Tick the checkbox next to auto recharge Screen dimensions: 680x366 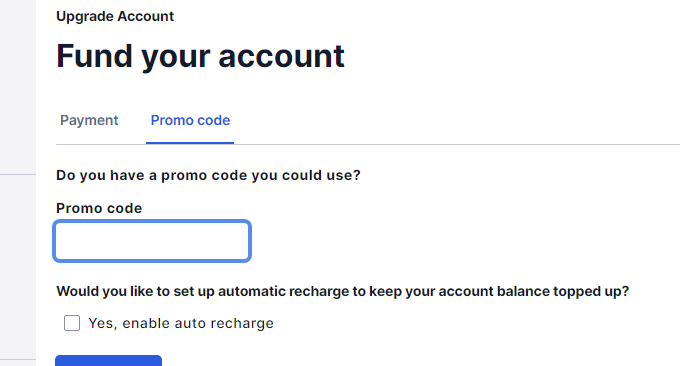coord(72,323)
